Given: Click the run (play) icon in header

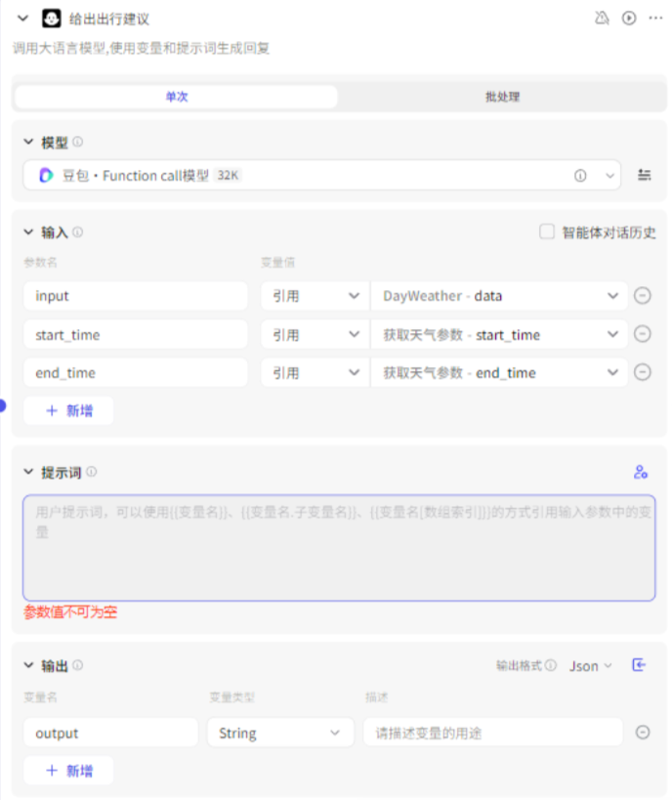Looking at the screenshot, I should coord(629,18).
